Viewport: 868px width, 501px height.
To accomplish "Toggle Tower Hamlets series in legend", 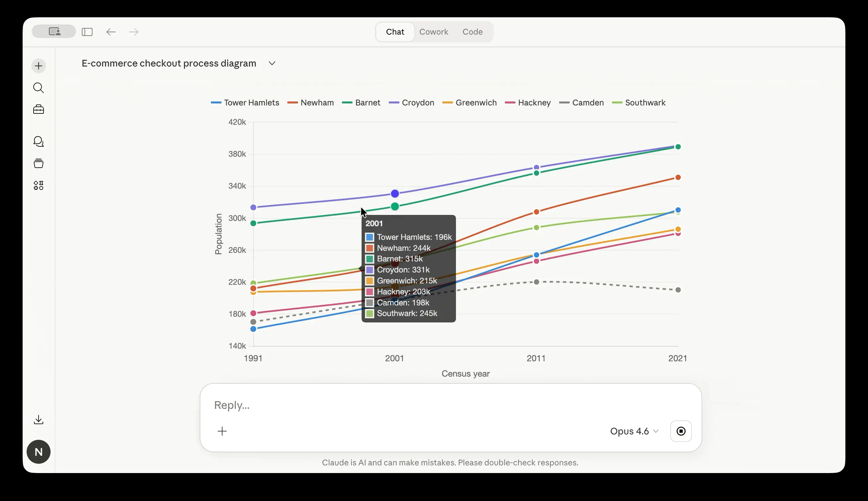I will click(x=245, y=102).
